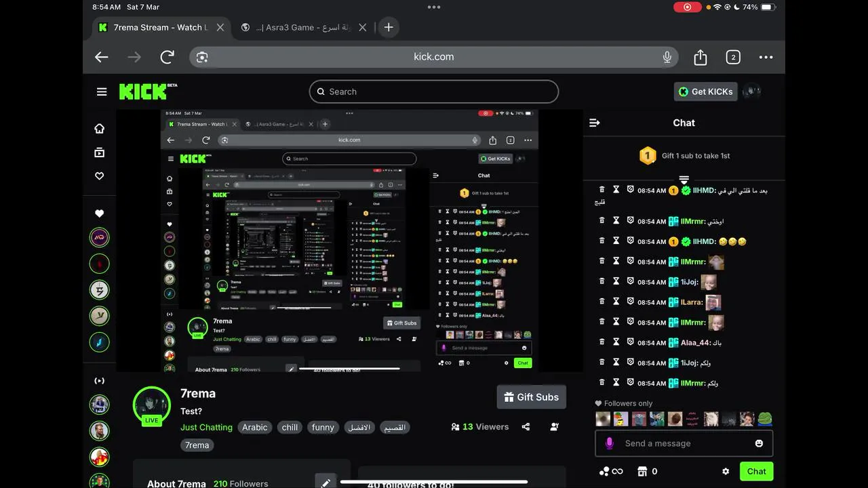868x488 pixels.
Task: Open browser share sheet icon
Action: (701, 57)
